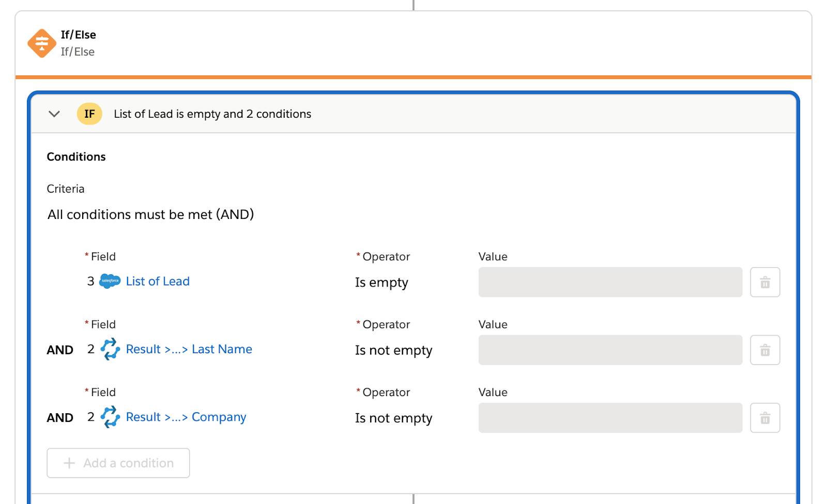Click the yellow IF badge
The image size is (827, 504).
(x=89, y=114)
